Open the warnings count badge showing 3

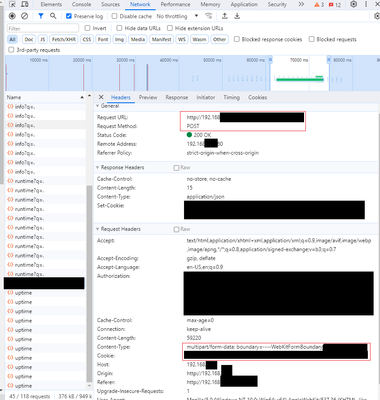pyautogui.click(x=319, y=5)
